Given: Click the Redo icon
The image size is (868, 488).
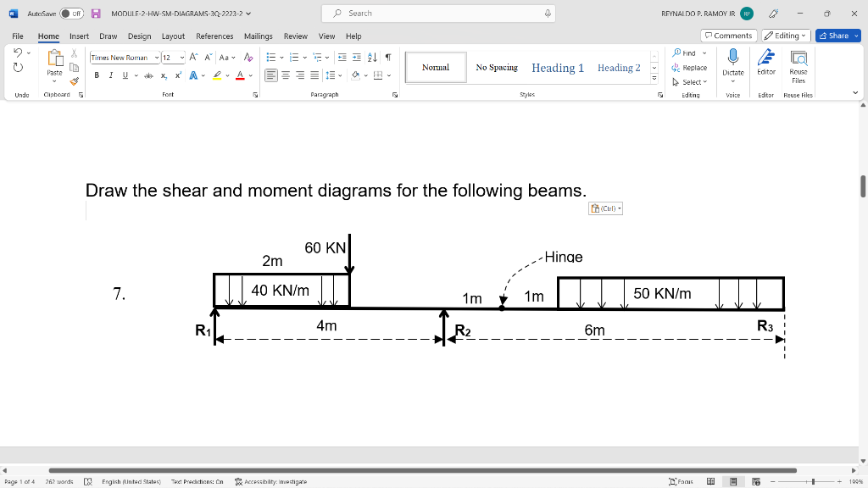Looking at the screenshot, I should [18, 68].
